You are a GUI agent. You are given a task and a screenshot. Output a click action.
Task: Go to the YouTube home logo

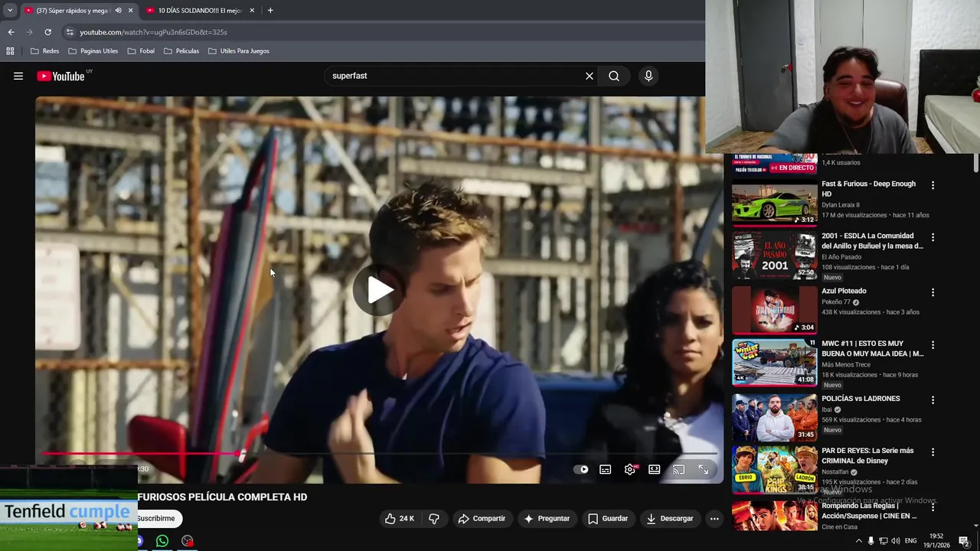(60, 76)
